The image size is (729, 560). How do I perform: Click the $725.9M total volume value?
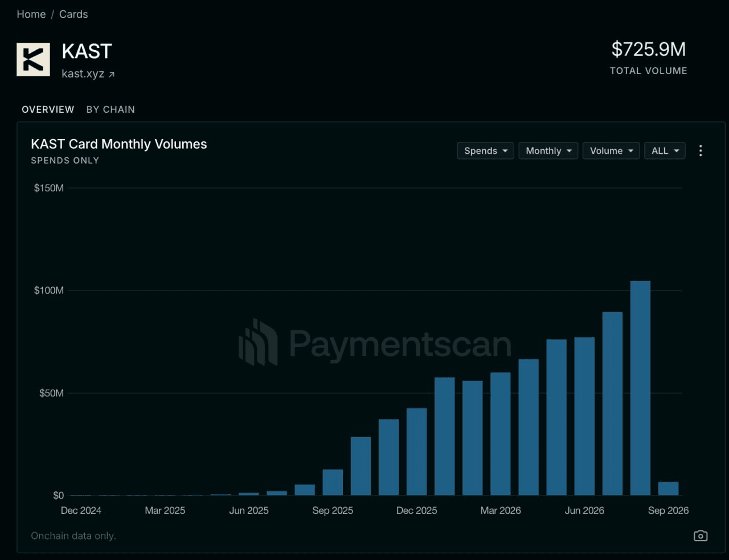pos(649,49)
